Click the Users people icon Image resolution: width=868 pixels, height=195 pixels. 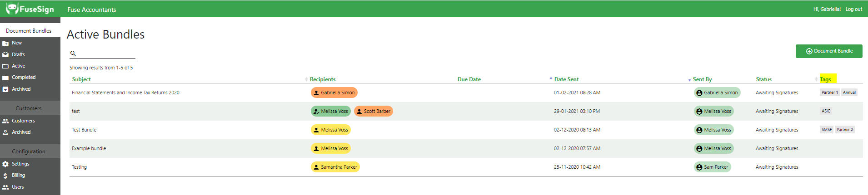[x=5, y=187]
